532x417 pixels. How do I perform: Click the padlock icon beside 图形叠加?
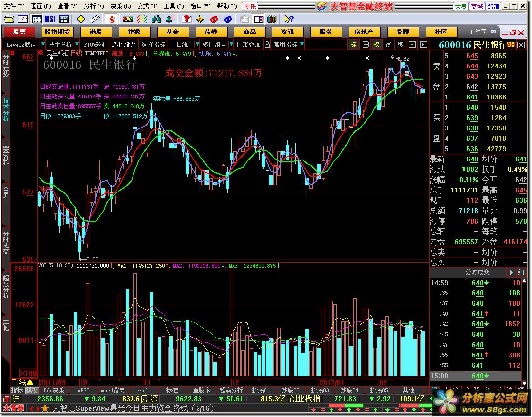(x=267, y=44)
